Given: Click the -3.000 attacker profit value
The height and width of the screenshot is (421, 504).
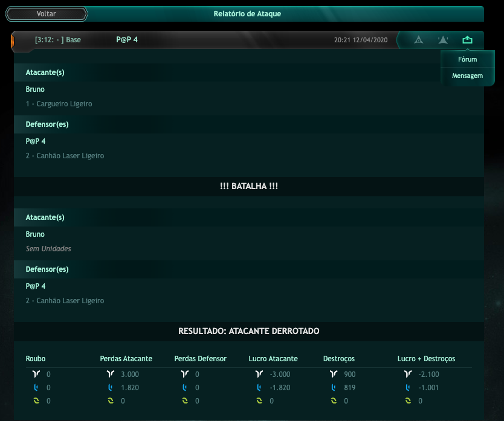Looking at the screenshot, I should point(280,374).
